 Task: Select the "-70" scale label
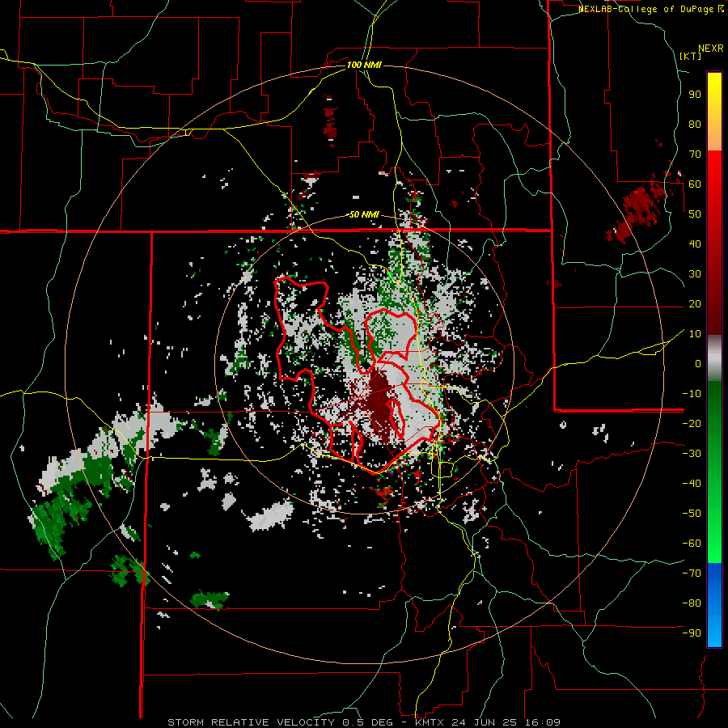(692, 573)
